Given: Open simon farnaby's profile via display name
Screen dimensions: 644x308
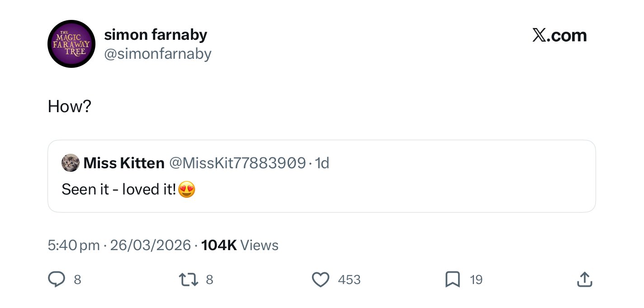Looking at the screenshot, I should click(x=156, y=34).
